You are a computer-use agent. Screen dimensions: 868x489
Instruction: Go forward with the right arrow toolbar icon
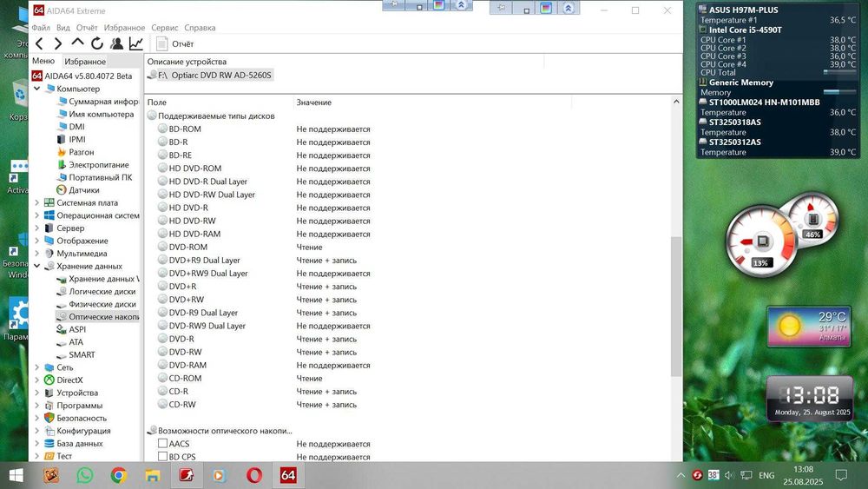[x=57, y=43]
